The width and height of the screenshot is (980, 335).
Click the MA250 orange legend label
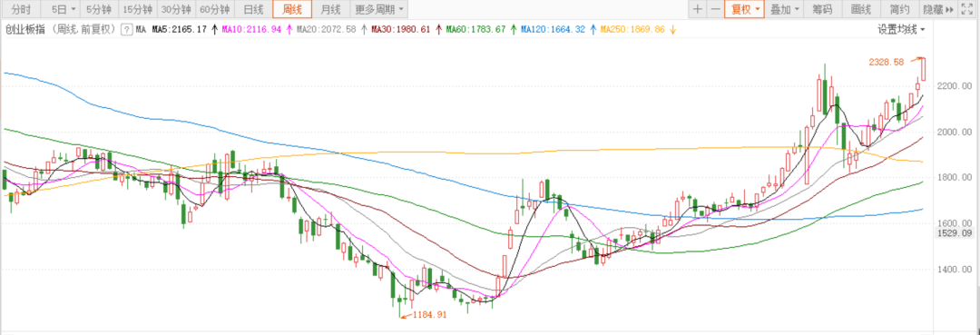[632, 29]
